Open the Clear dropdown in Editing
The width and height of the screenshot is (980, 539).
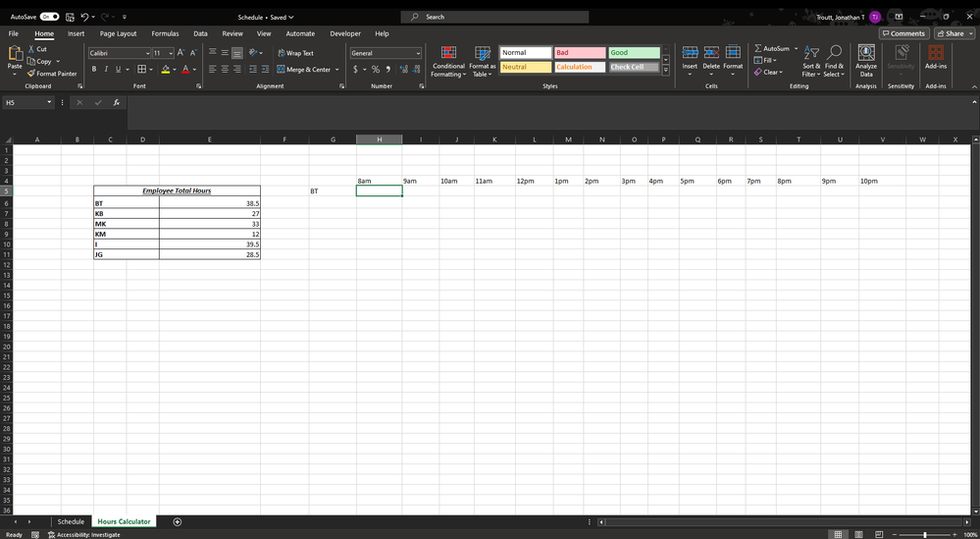pyautogui.click(x=766, y=72)
